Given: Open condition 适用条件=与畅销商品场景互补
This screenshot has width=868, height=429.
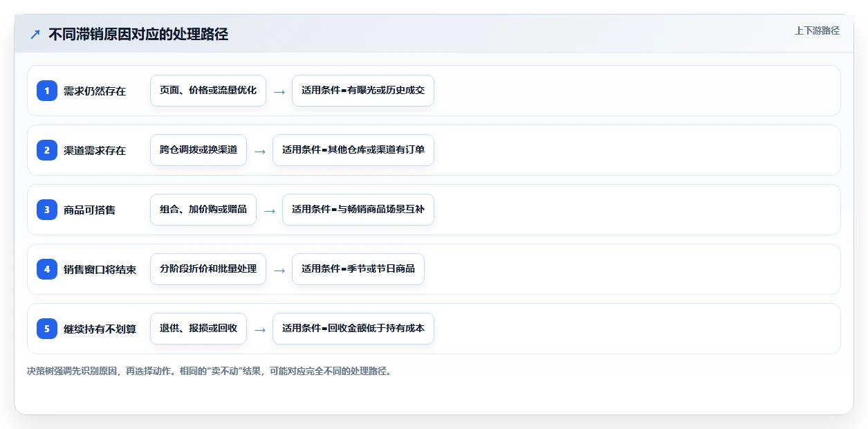Looking at the screenshot, I should point(358,210).
